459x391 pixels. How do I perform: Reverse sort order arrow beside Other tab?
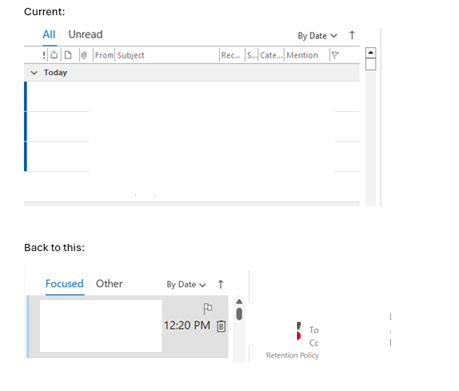220,284
